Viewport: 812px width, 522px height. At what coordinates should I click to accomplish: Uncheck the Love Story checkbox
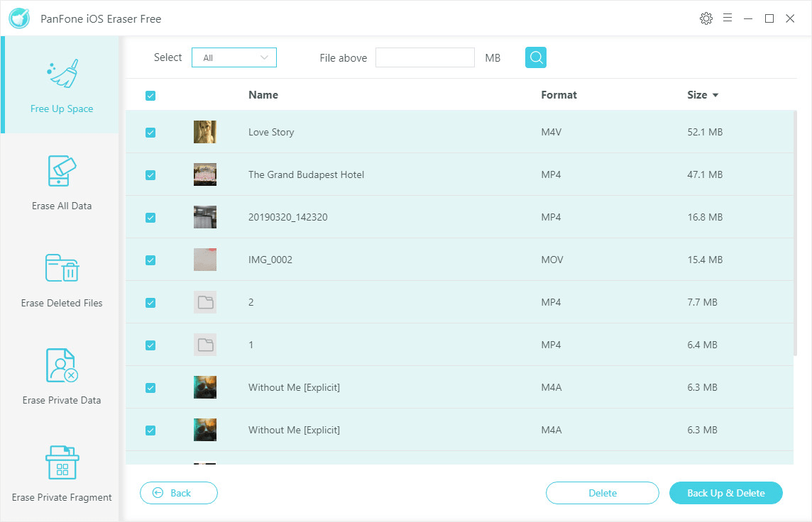150,133
